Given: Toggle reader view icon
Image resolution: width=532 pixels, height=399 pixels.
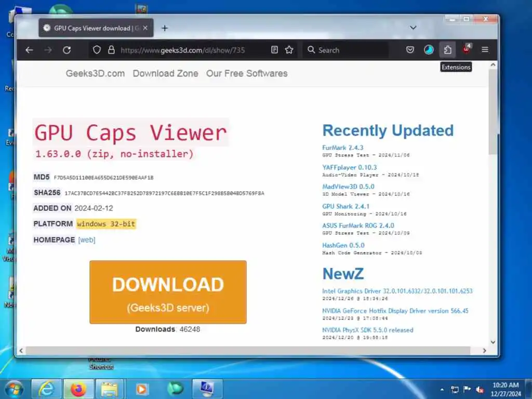Looking at the screenshot, I should coord(274,50).
